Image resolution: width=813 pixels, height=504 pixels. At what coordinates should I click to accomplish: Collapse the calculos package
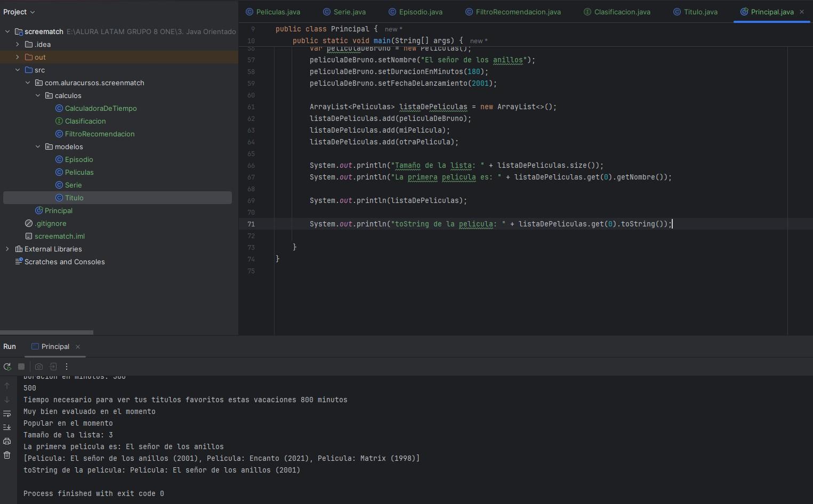click(x=38, y=95)
